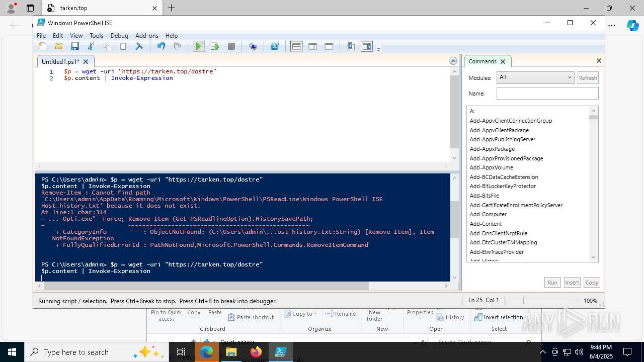Focus the Name filter input field
The width and height of the screenshot is (644, 362).
547,94
